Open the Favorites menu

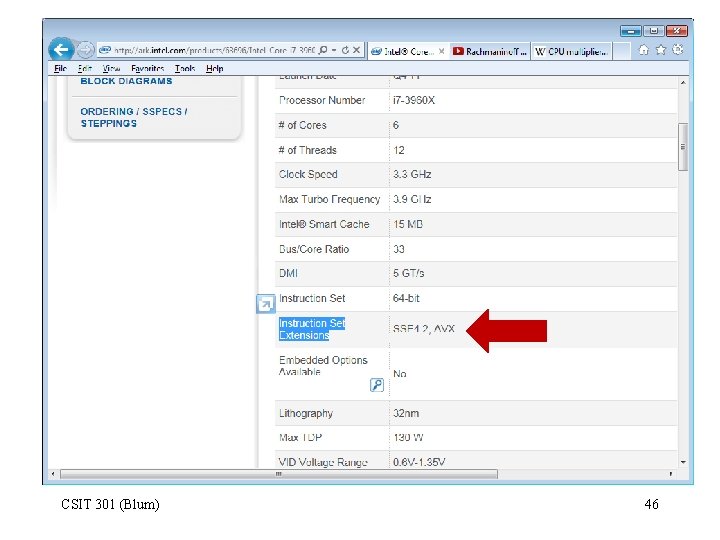147,68
